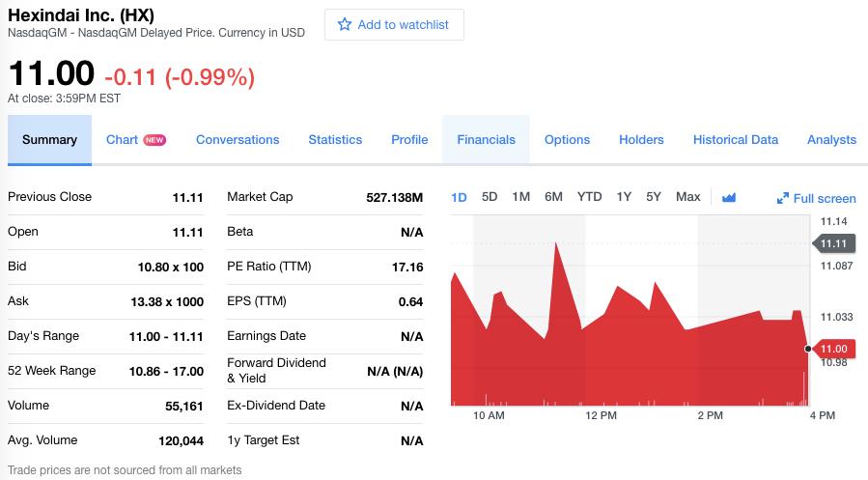Open the chart type area icon

pyautogui.click(x=729, y=198)
